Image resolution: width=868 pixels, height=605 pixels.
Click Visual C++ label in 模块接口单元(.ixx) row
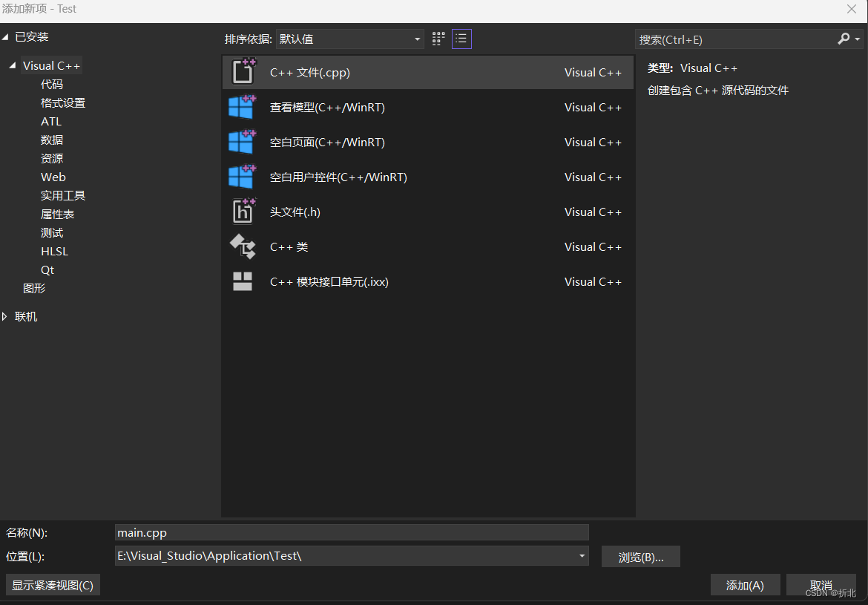tap(593, 282)
